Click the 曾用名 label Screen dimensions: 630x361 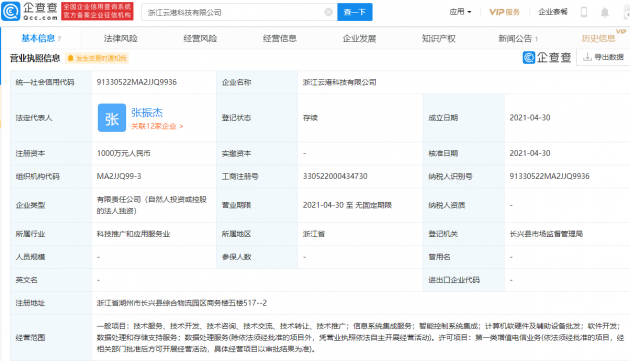click(439, 257)
